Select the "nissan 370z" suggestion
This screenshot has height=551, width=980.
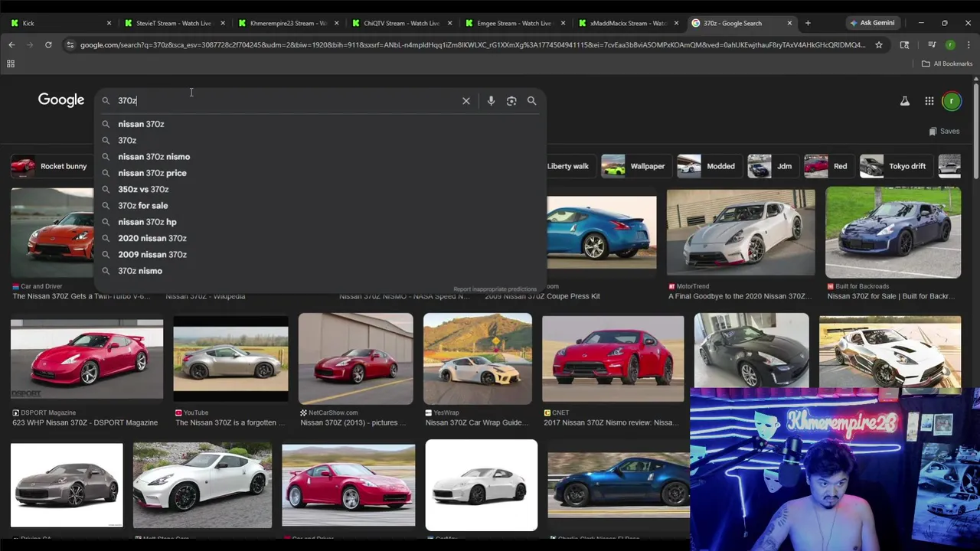point(320,124)
